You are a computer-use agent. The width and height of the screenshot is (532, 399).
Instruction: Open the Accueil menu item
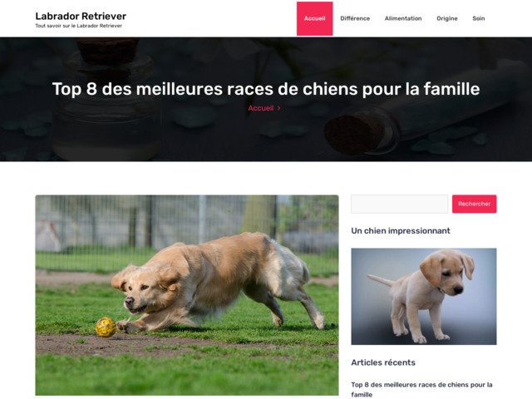coord(314,18)
